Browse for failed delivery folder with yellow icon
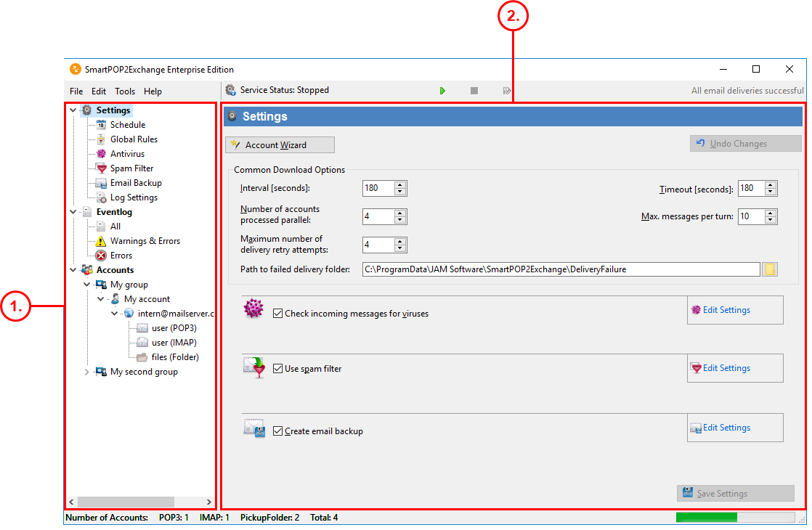 (770, 269)
